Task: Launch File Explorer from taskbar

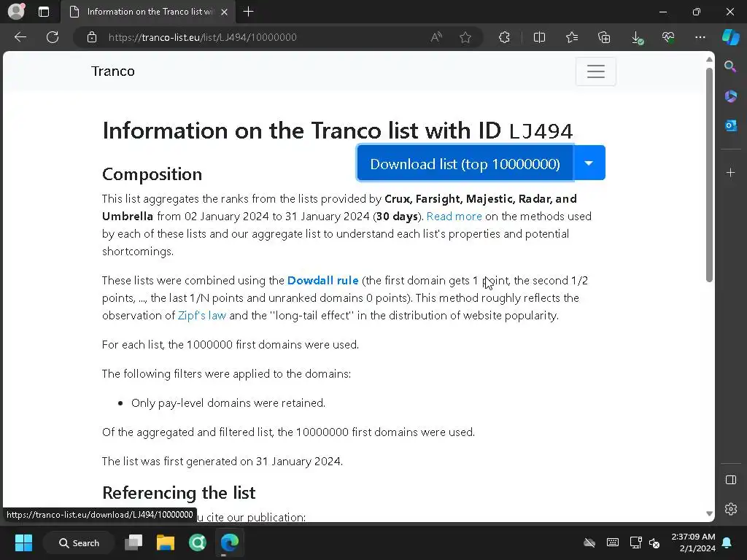Action: (166, 542)
